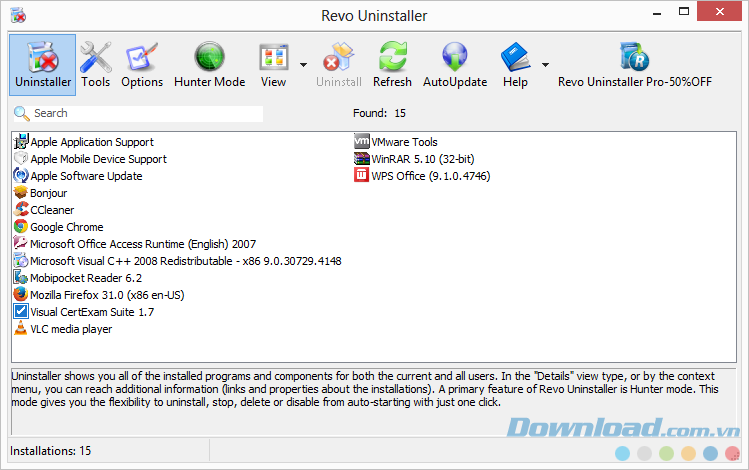Viewport: 749px width, 470px height.
Task: Click the Revo Uninstaller title bar icon
Action: 18,15
